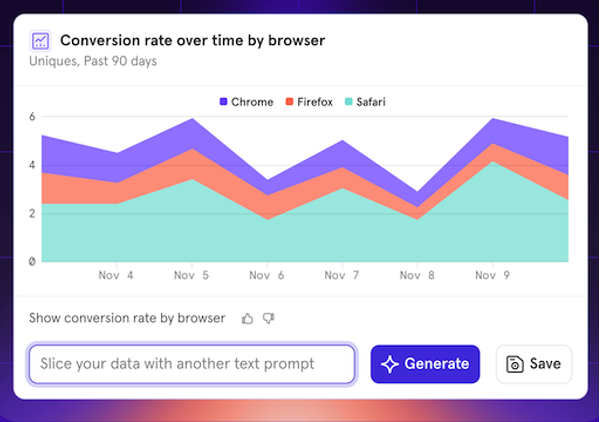This screenshot has width=600, height=422.
Task: Select the Nov 9 axis label
Action: pyautogui.click(x=493, y=275)
